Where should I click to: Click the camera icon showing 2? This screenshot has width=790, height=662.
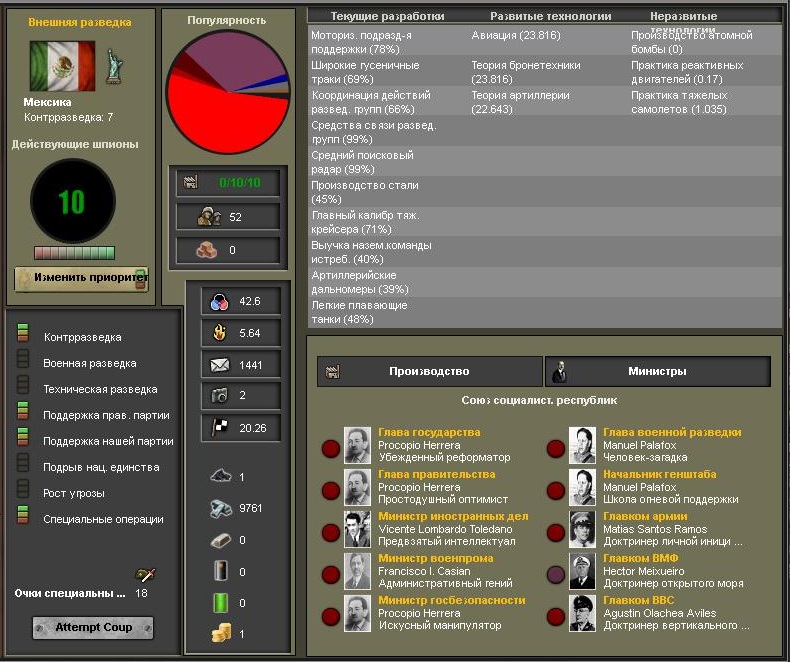click(x=220, y=395)
